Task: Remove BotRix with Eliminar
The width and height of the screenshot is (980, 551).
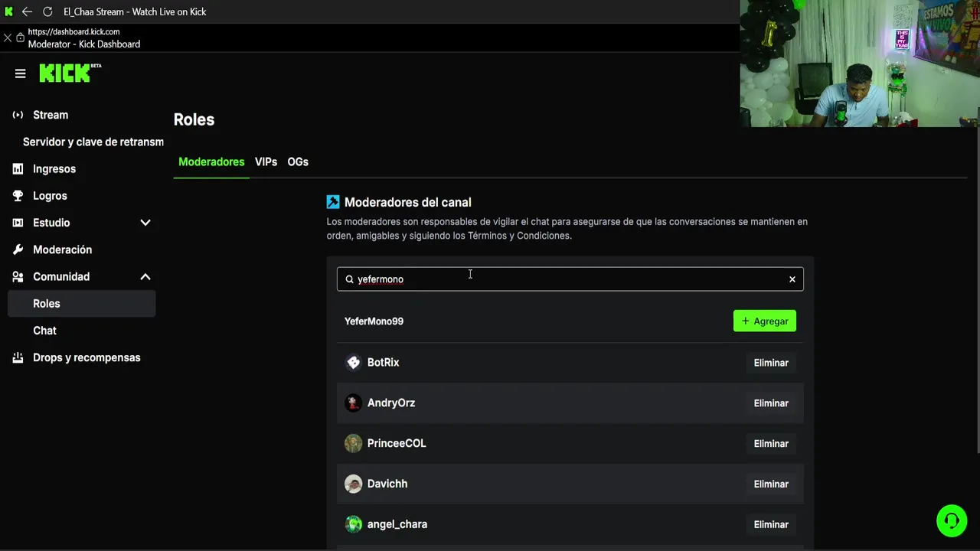Action: click(771, 363)
